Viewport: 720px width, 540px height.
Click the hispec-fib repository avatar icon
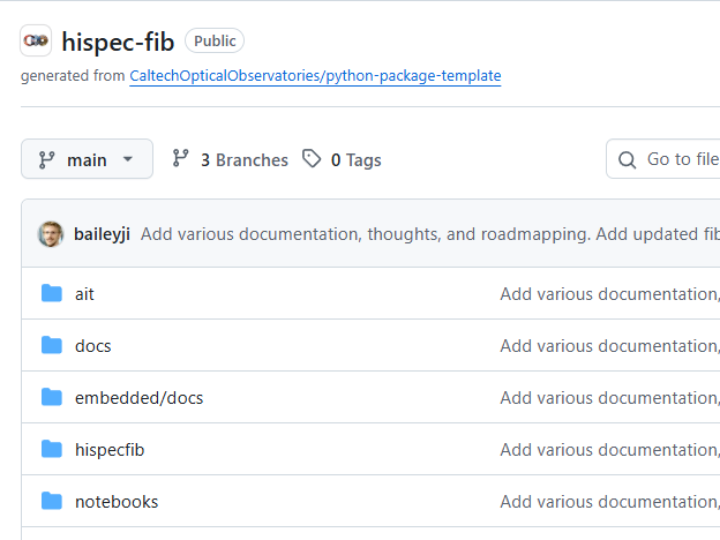click(36, 41)
